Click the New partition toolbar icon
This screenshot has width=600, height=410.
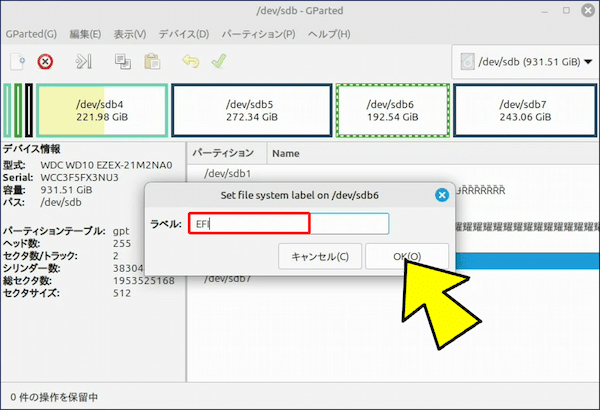[17, 62]
